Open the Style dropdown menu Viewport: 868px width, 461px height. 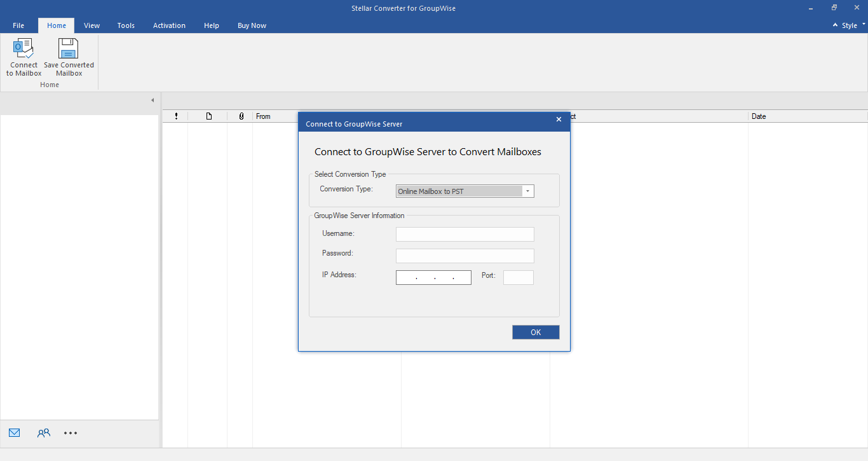click(853, 25)
